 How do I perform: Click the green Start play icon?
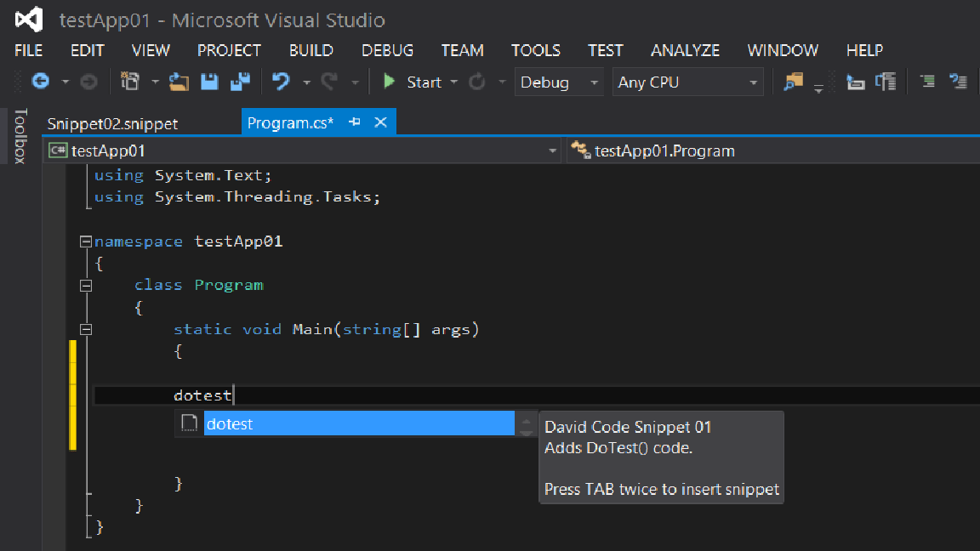(389, 82)
